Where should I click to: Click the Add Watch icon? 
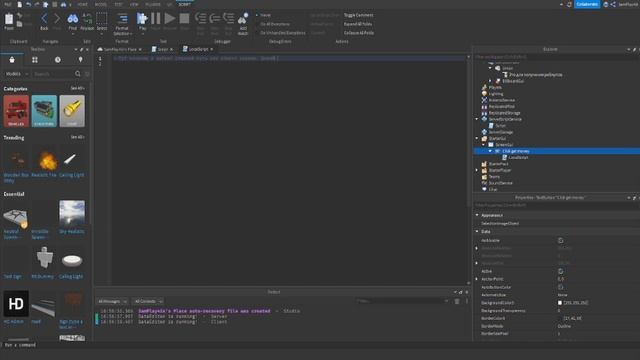[x=243, y=19]
